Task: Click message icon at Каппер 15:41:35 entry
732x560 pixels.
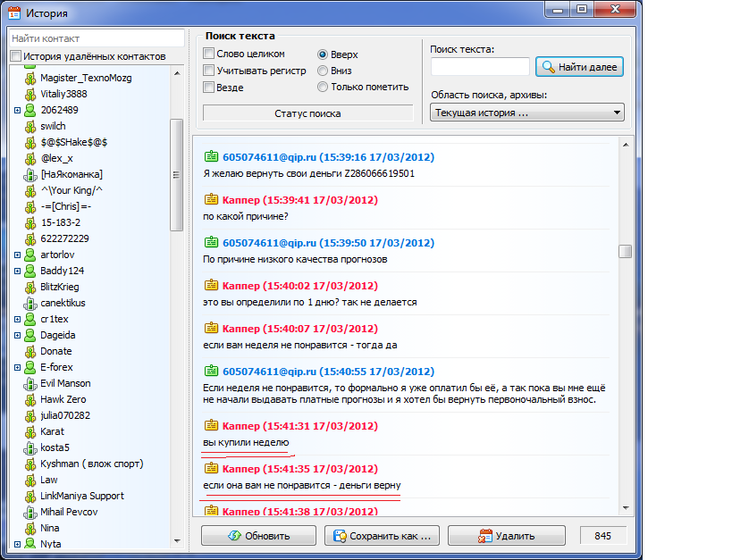Action: [212, 468]
